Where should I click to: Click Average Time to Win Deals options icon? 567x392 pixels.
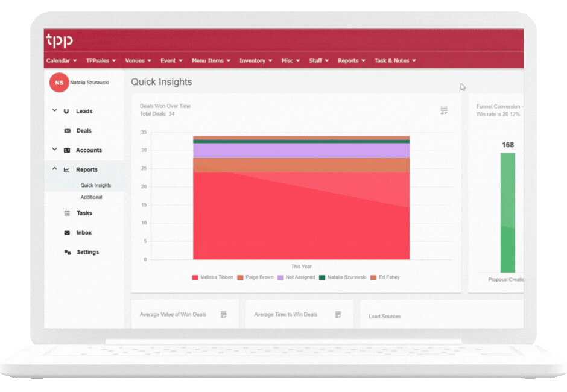click(338, 315)
